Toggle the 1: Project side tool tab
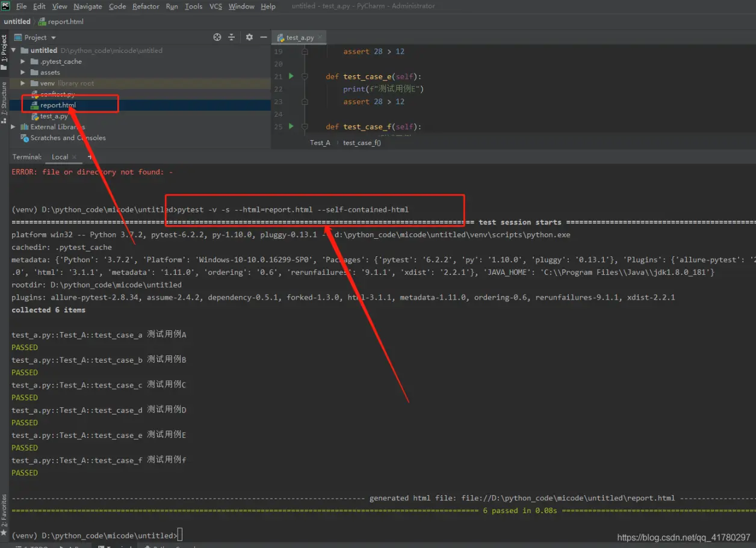The width and height of the screenshot is (756, 548). 4,52
